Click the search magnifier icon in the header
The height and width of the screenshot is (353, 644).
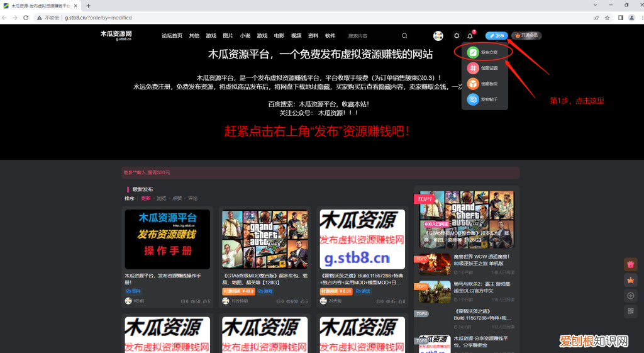404,36
